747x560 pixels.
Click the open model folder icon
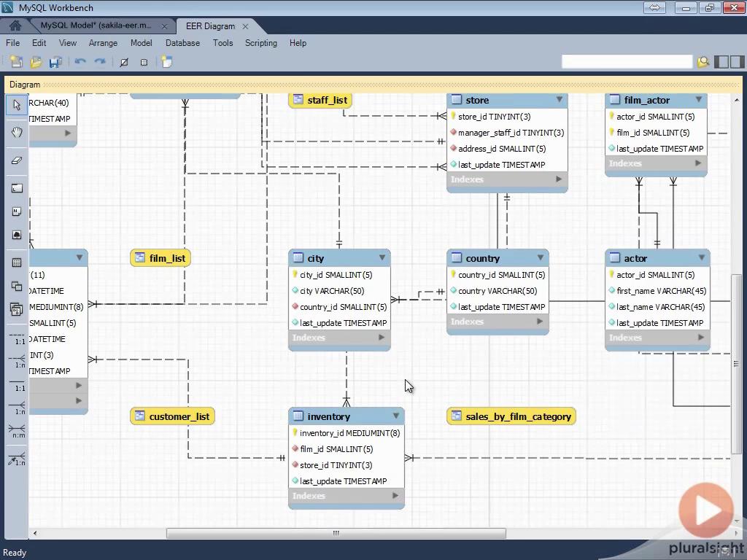coord(36,63)
